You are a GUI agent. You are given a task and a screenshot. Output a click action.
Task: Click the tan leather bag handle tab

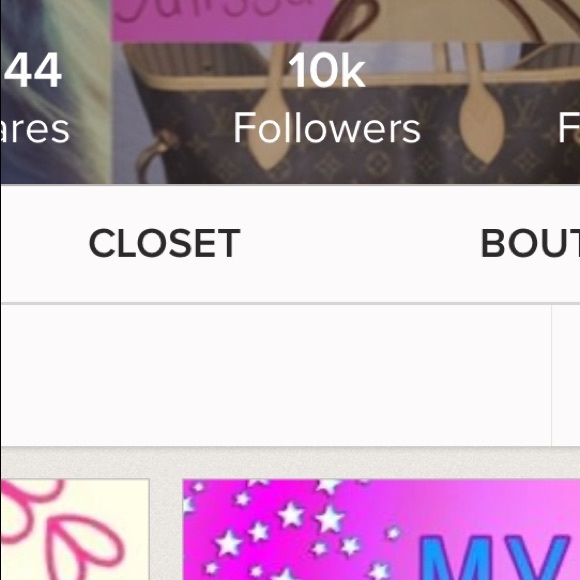pyautogui.click(x=482, y=122)
